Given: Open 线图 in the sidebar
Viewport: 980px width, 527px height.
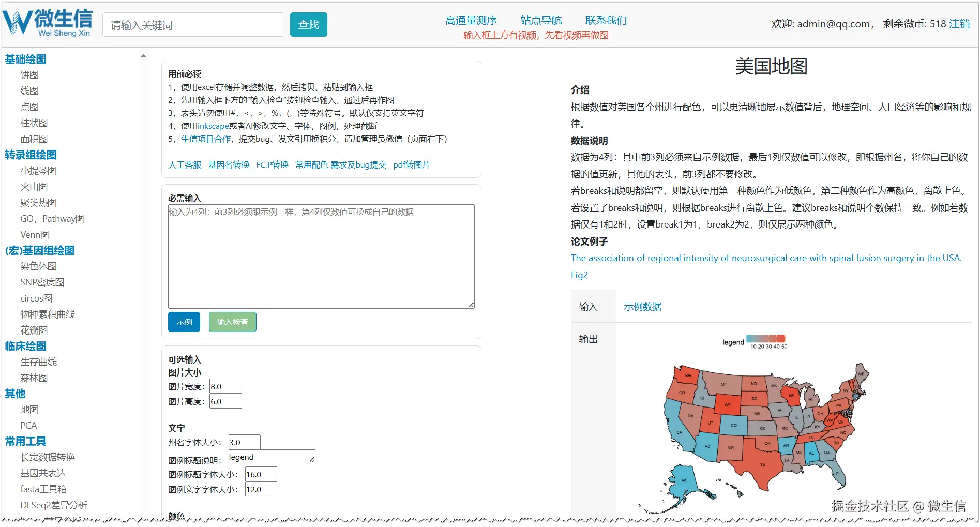Looking at the screenshot, I should [x=29, y=91].
